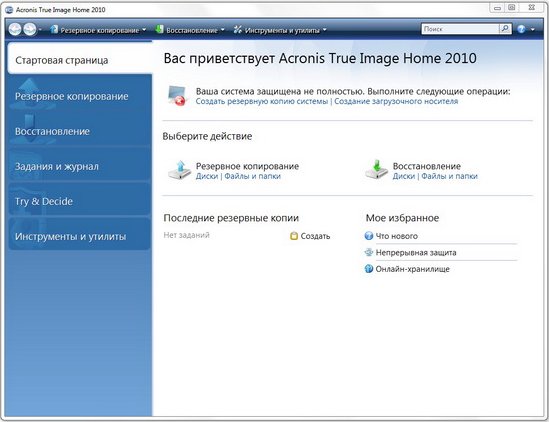Click the Непрерывная защита icon in favorites
549x422 pixels.
tap(369, 252)
